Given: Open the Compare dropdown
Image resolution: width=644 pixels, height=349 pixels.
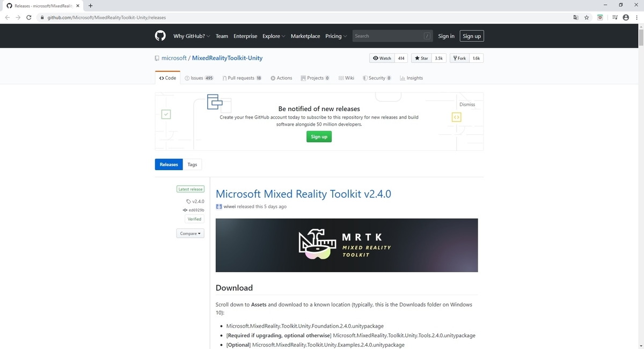Looking at the screenshot, I should [190, 233].
